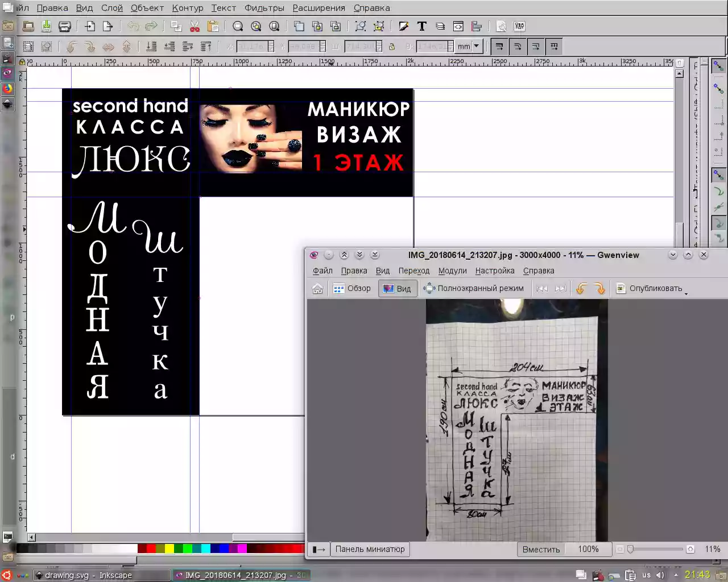Click the Cut scissors icon
This screenshot has width=728, height=582.
[x=195, y=26]
